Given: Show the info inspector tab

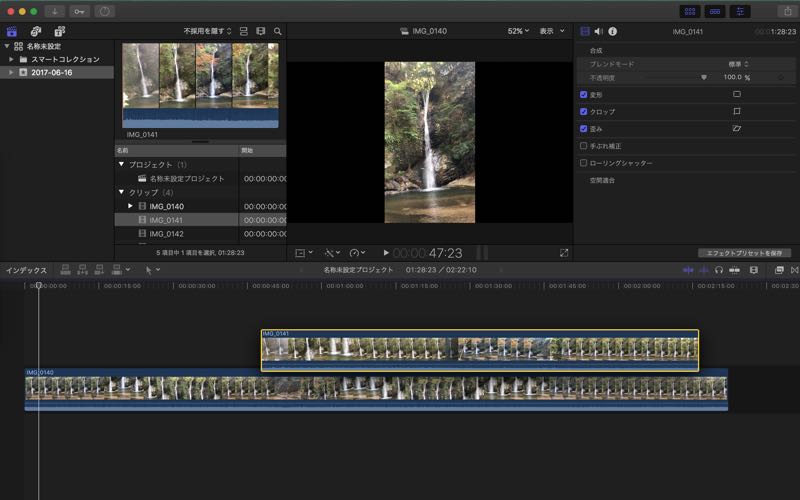Looking at the screenshot, I should click(612, 31).
